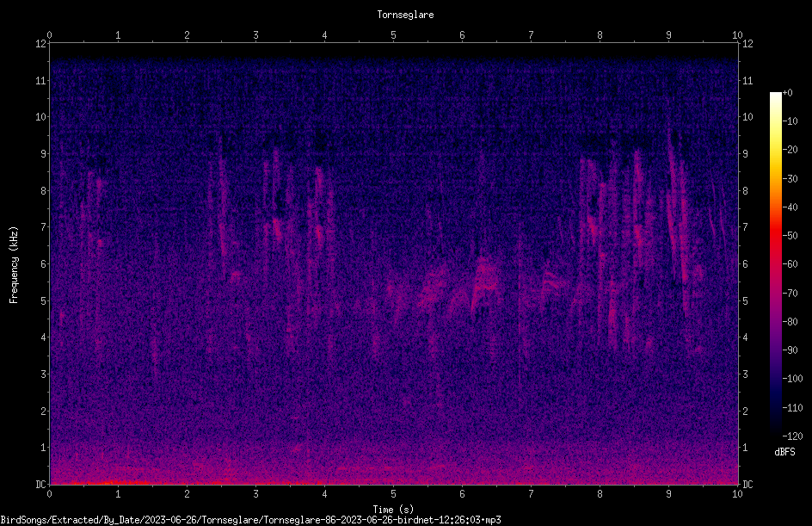Click the dBFS label under color bar
The image size is (812, 526).
(784, 452)
